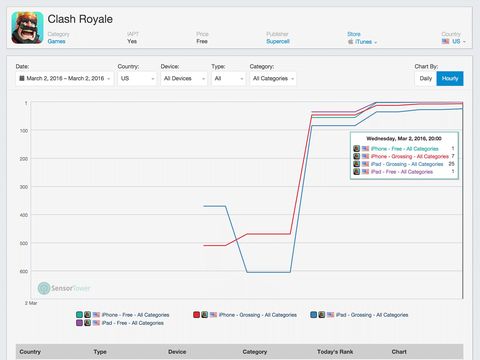480x360 pixels.
Task: Open the All Devices dropdown
Action: click(x=184, y=79)
